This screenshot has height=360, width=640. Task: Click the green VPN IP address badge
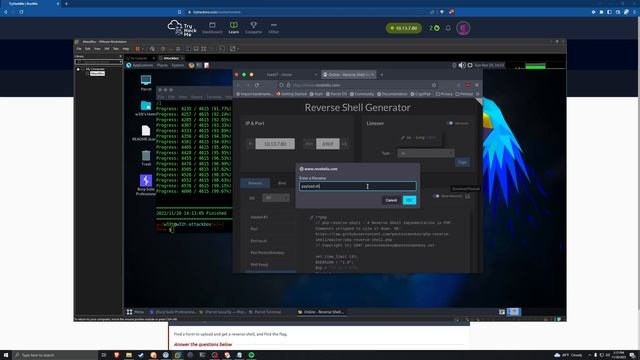click(404, 28)
